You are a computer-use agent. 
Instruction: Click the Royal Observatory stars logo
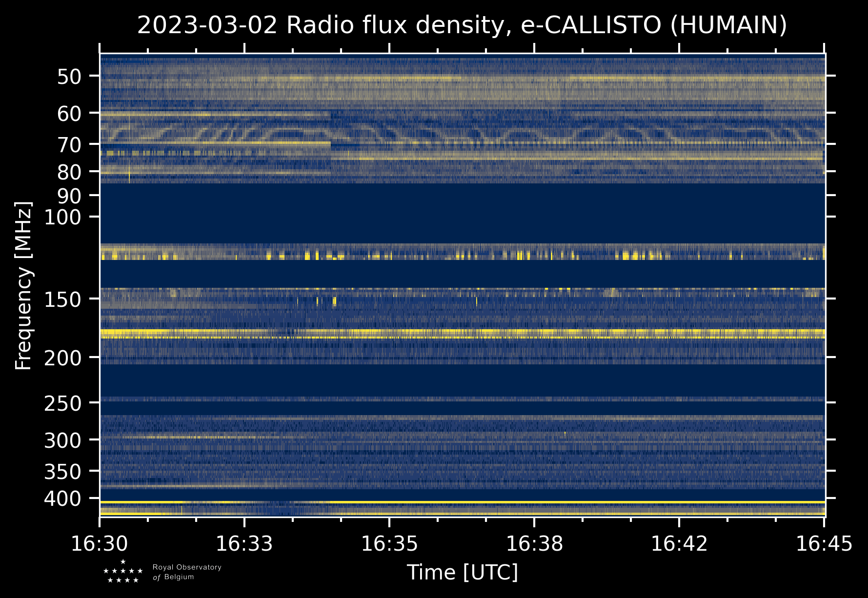click(x=123, y=572)
